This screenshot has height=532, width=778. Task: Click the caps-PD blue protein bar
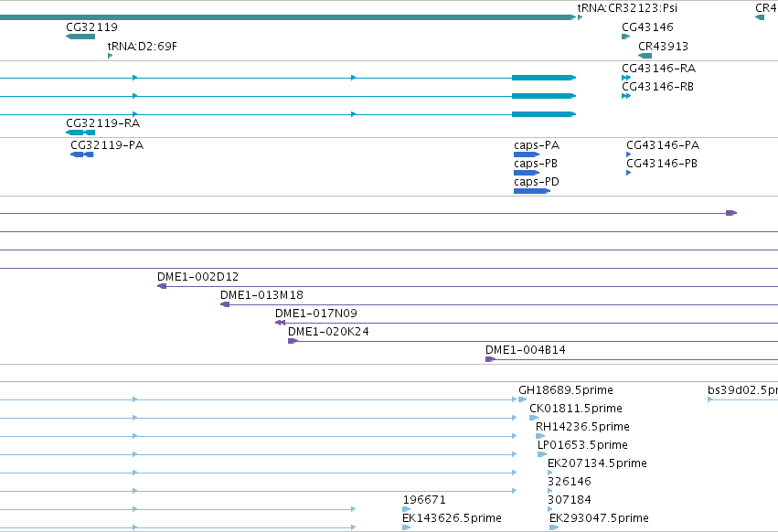532,191
